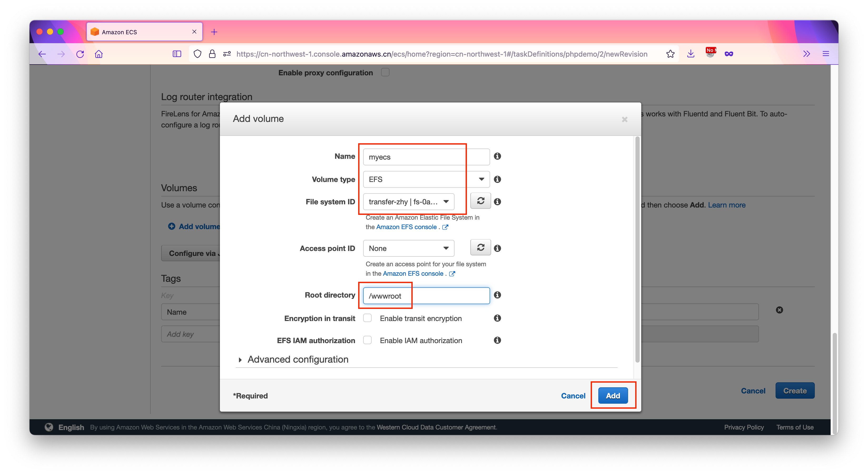Close the Amazon ECS tab
Image resolution: width=868 pixels, height=474 pixels.
(x=194, y=32)
